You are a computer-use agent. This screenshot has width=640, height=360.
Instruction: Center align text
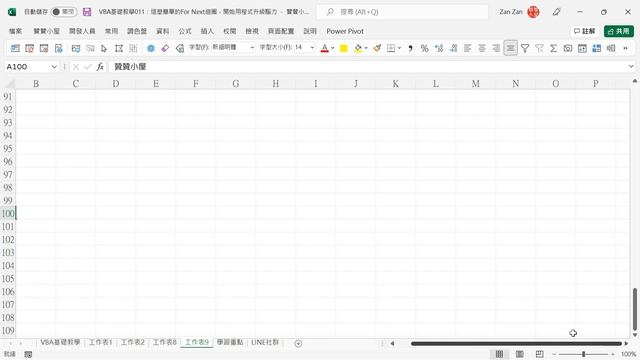point(482,48)
